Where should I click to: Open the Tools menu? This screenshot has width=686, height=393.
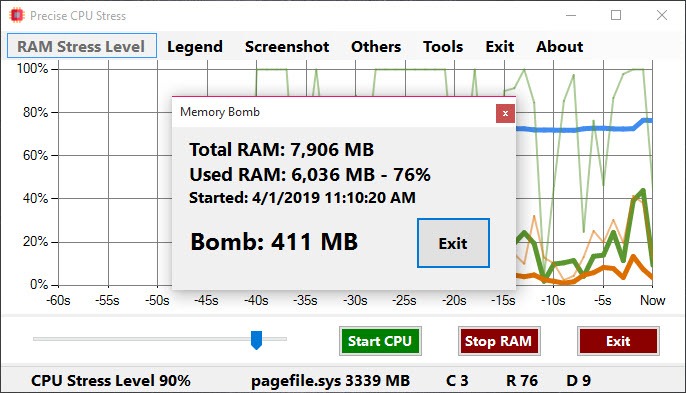[x=443, y=46]
